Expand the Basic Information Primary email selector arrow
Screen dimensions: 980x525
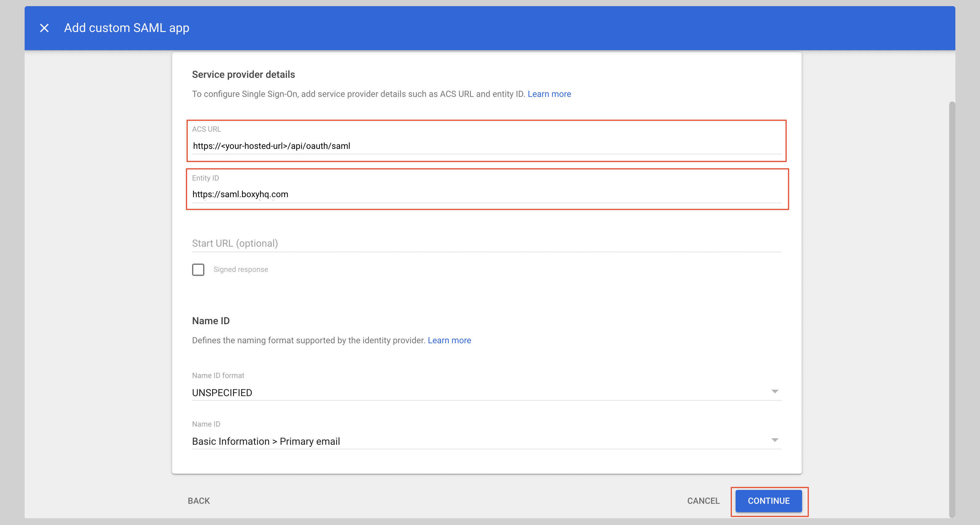(775, 440)
